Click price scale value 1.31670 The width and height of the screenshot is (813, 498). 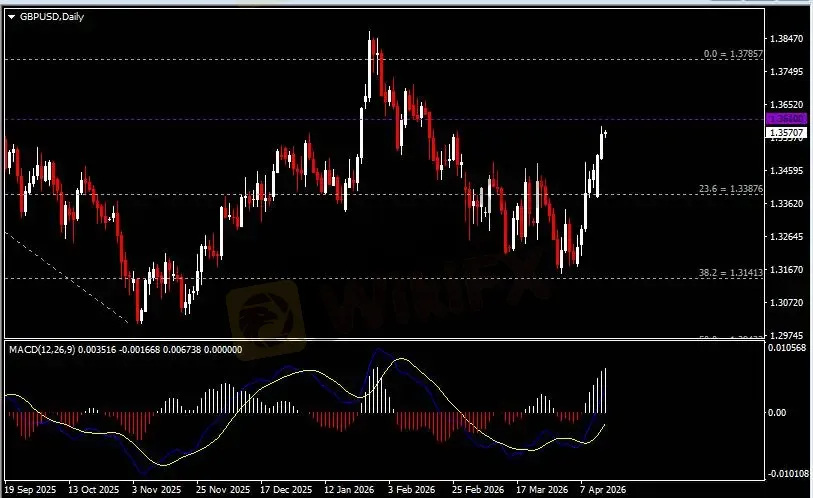click(x=787, y=270)
